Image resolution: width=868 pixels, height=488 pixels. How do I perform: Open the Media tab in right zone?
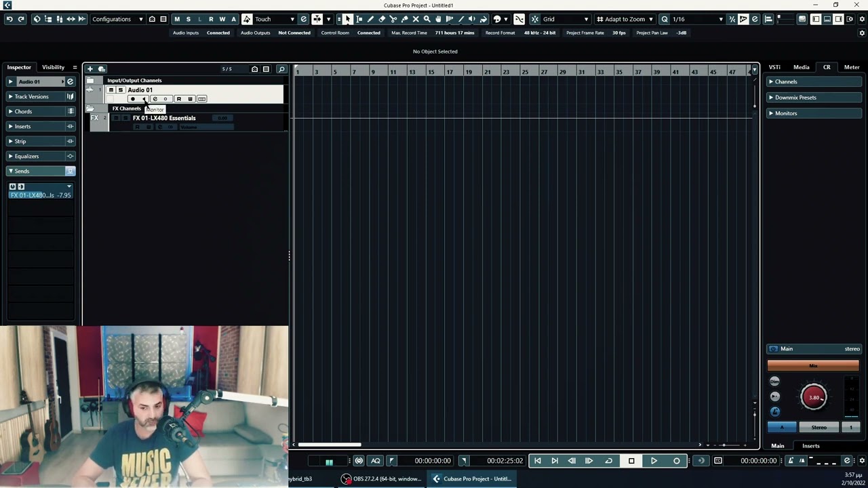[802, 67]
